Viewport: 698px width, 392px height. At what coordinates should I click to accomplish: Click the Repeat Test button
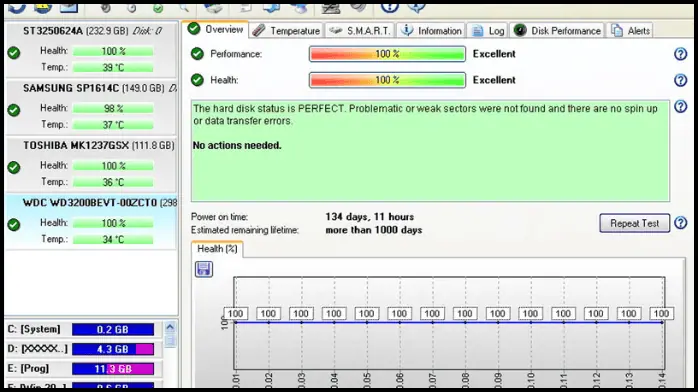click(x=634, y=223)
